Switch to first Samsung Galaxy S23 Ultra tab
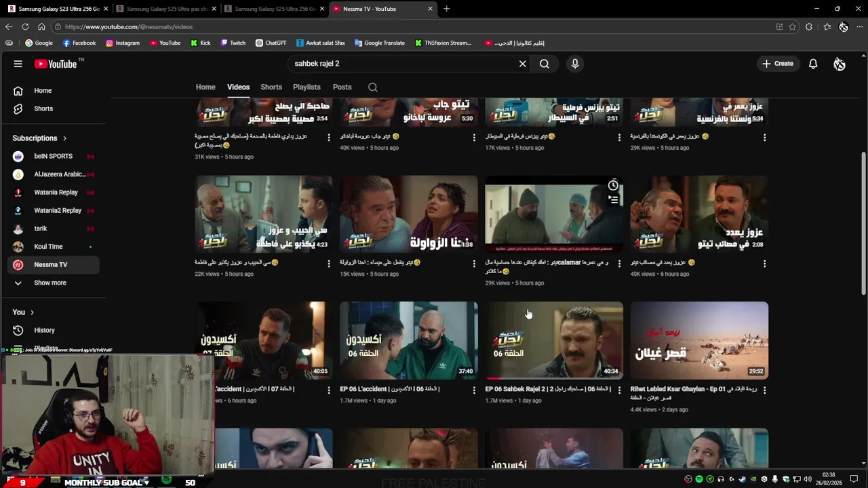This screenshot has width=868, height=488. [58, 9]
